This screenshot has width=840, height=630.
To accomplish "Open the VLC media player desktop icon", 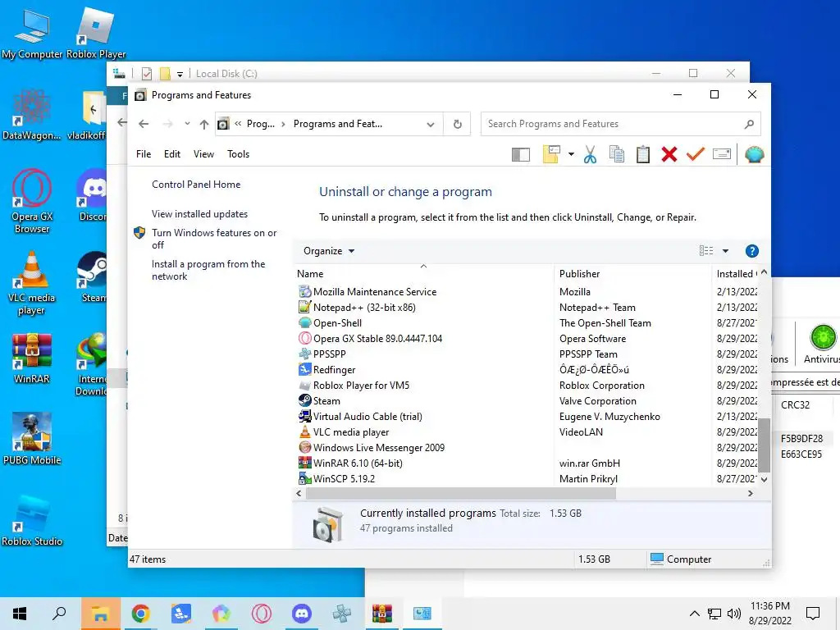I will click(x=32, y=283).
